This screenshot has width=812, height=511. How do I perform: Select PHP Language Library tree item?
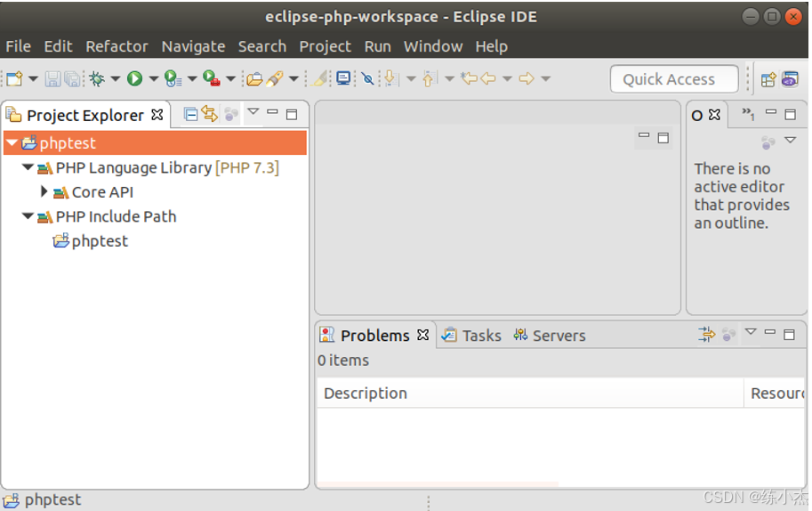pyautogui.click(x=158, y=168)
